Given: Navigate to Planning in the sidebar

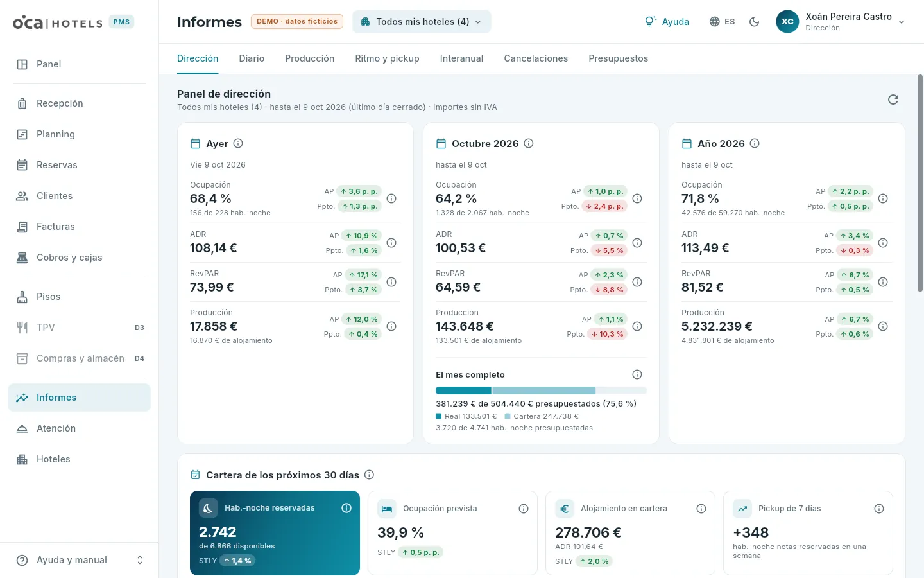Looking at the screenshot, I should [x=79, y=134].
